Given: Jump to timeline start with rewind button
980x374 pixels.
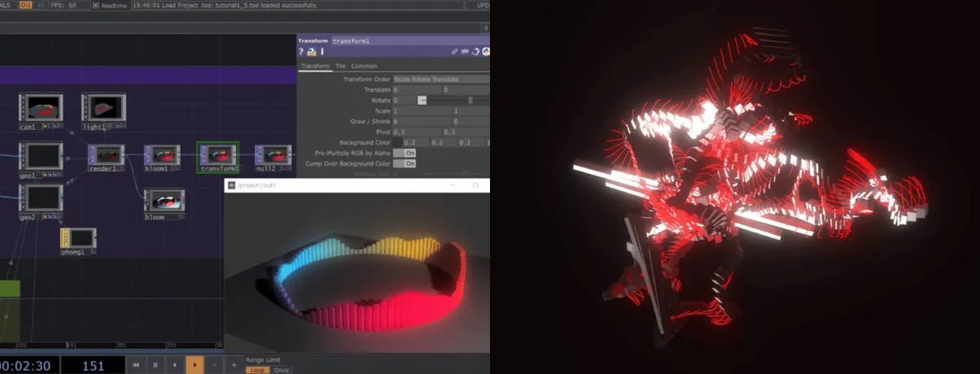Looking at the screenshot, I should click(136, 365).
